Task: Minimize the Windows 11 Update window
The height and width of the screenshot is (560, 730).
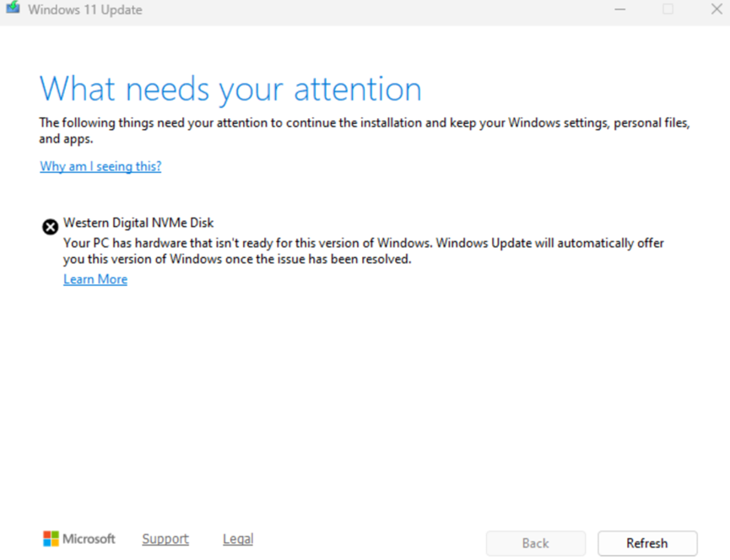Action: coord(619,8)
